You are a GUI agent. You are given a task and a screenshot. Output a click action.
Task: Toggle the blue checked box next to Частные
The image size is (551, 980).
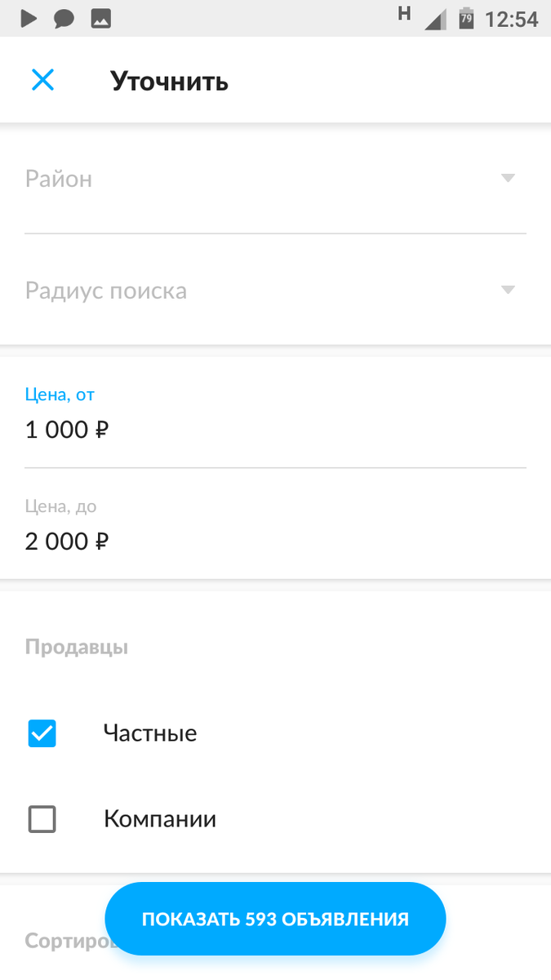click(42, 733)
